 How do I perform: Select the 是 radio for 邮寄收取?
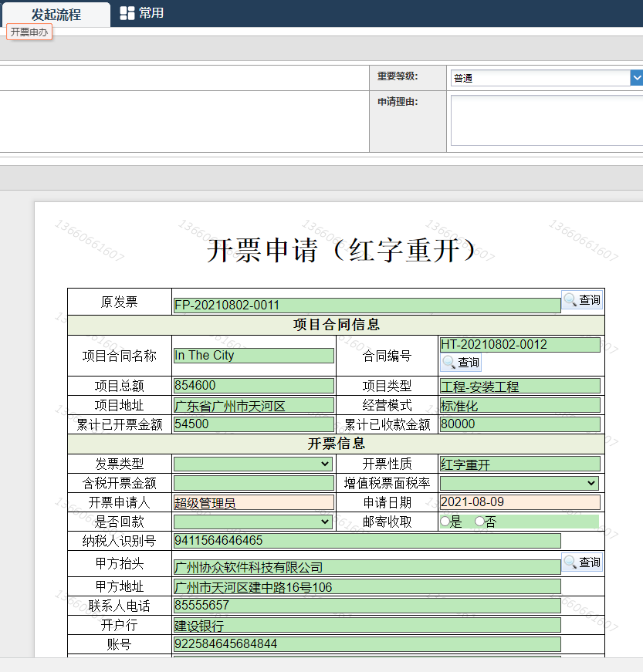445,522
